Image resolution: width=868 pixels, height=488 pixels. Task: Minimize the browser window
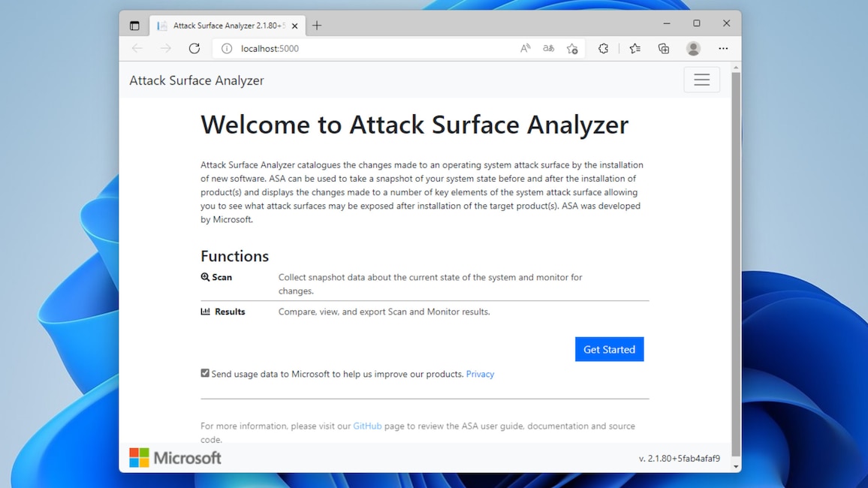click(x=667, y=23)
